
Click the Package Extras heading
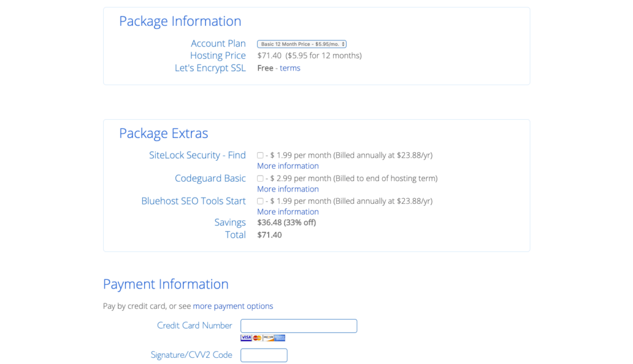163,133
